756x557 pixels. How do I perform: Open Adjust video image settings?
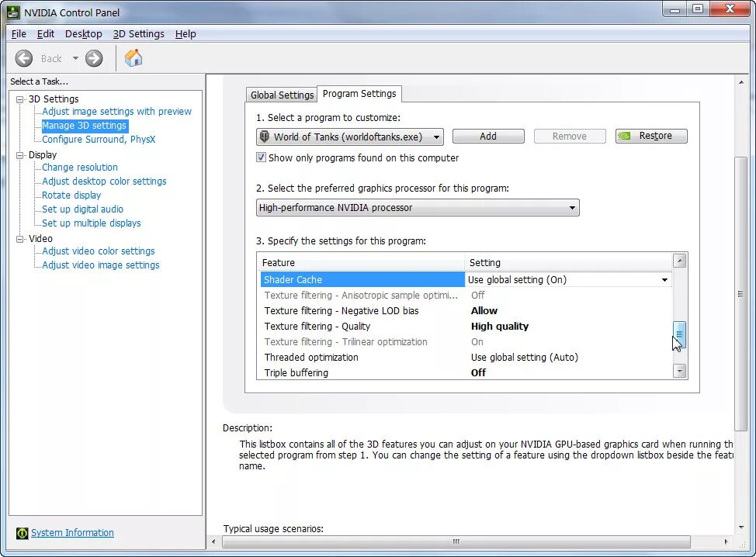coord(100,265)
